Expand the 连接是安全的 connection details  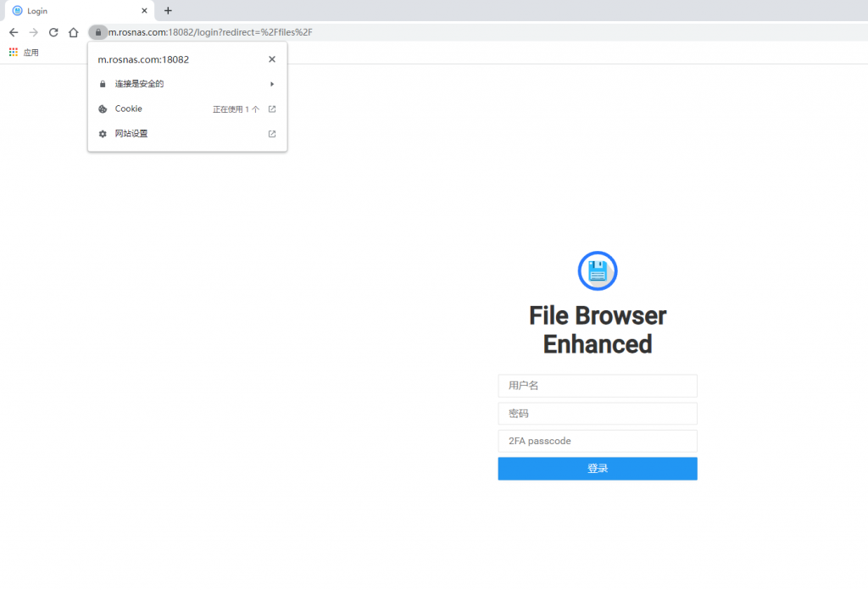[x=187, y=84]
